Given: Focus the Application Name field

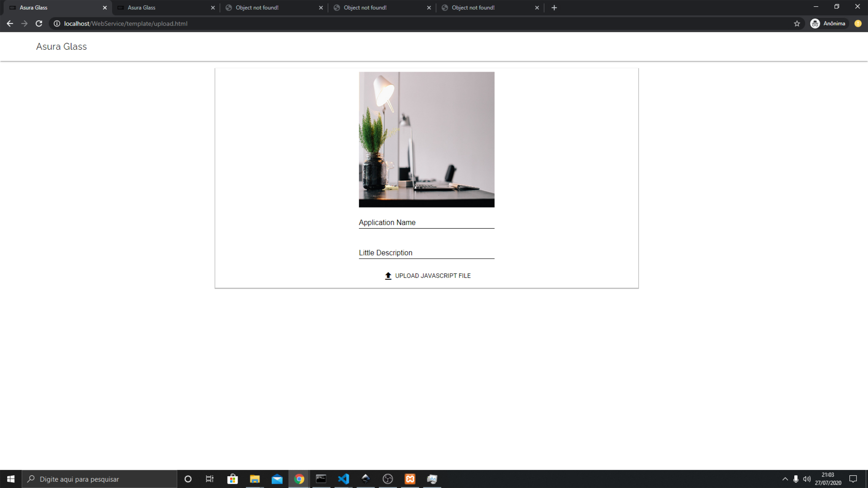Looking at the screenshot, I should tap(426, 222).
